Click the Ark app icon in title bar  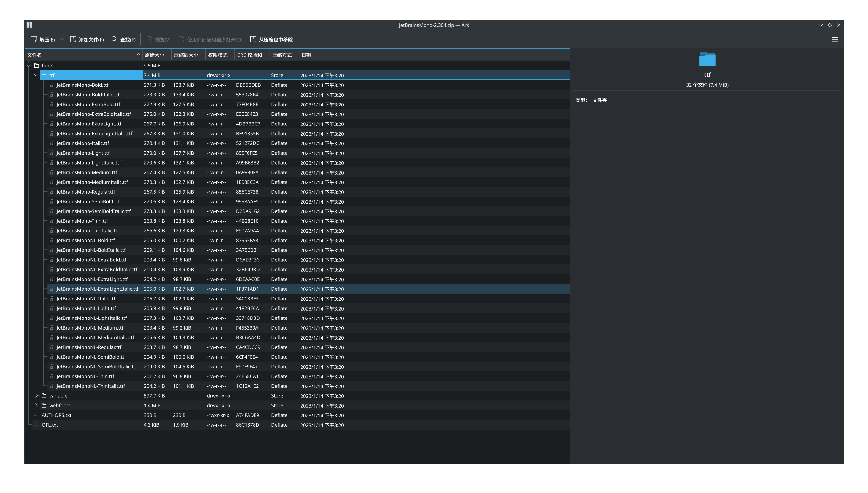[30, 25]
